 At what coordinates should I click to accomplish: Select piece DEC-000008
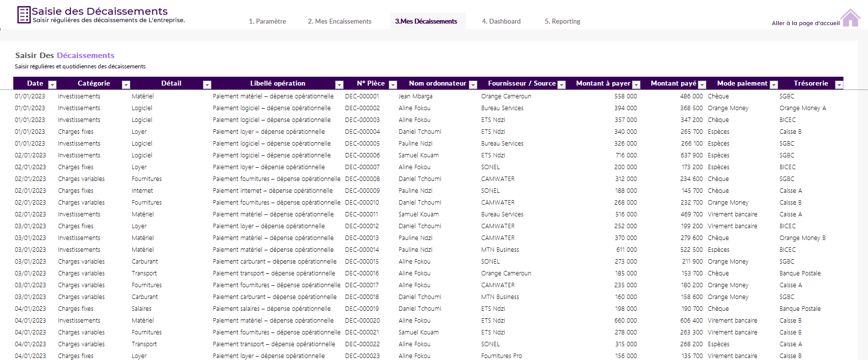tap(362, 179)
